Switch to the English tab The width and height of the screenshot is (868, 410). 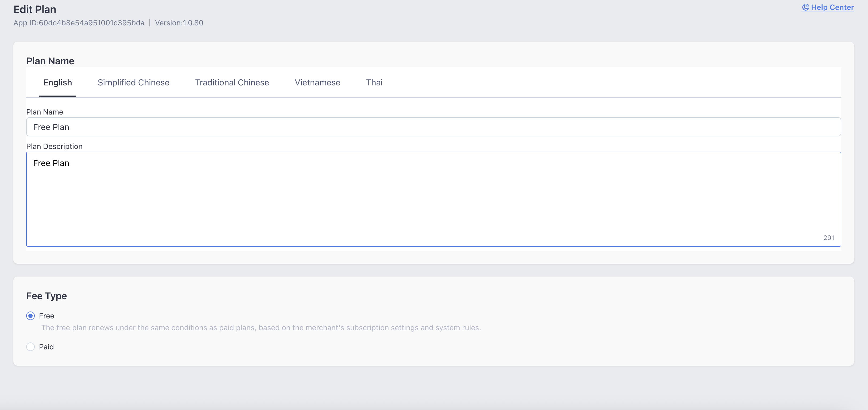coord(58,82)
